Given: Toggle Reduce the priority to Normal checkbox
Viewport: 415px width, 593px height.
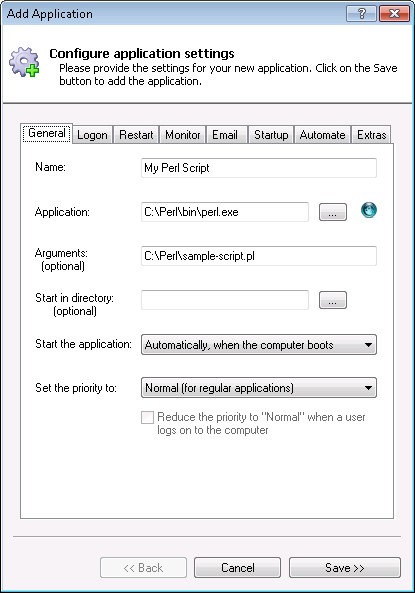Looking at the screenshot, I should pyautogui.click(x=147, y=418).
